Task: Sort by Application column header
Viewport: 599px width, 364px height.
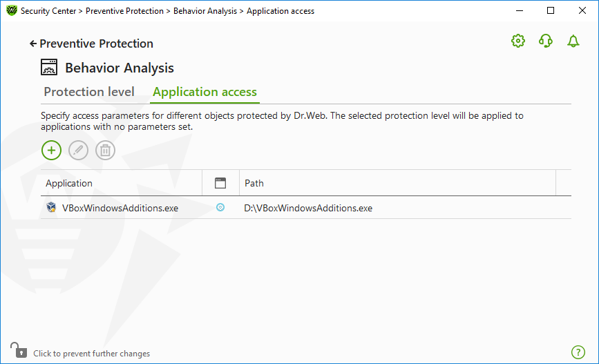Action: click(x=122, y=183)
